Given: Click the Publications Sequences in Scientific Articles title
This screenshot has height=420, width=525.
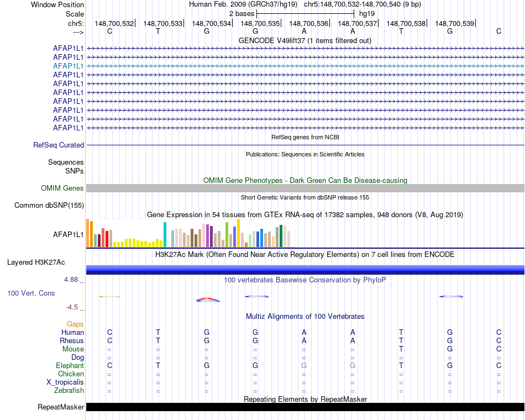Looking at the screenshot, I should click(305, 154).
